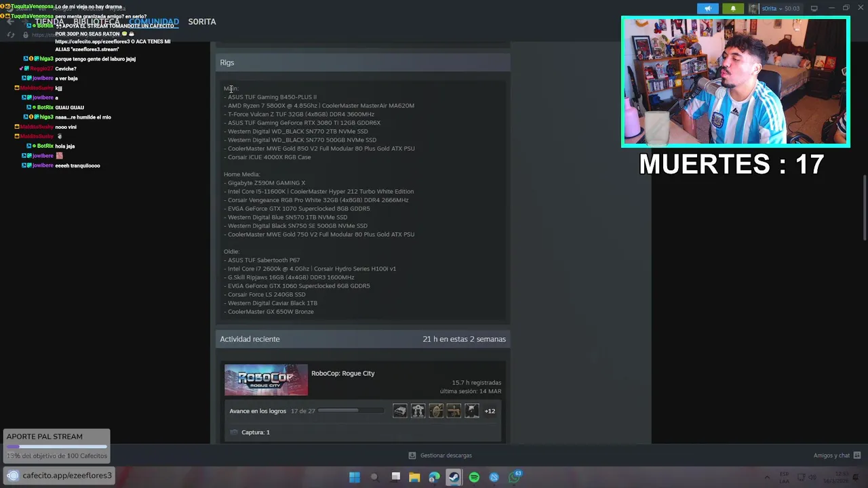The image size is (868, 488).
Task: Expand the s0rita account dropdown
Action: tap(780, 9)
